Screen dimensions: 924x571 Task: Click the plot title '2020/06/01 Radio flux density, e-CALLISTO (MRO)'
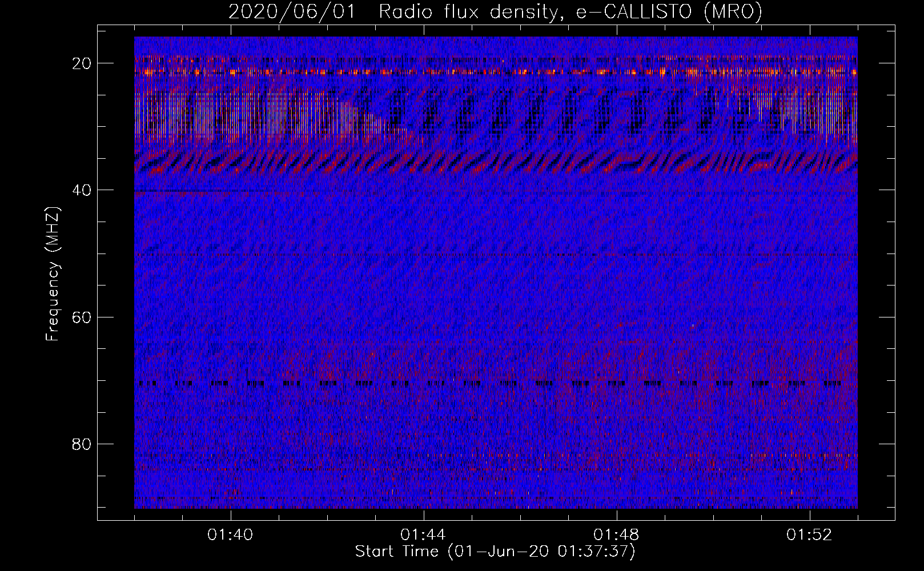pyautogui.click(x=495, y=11)
